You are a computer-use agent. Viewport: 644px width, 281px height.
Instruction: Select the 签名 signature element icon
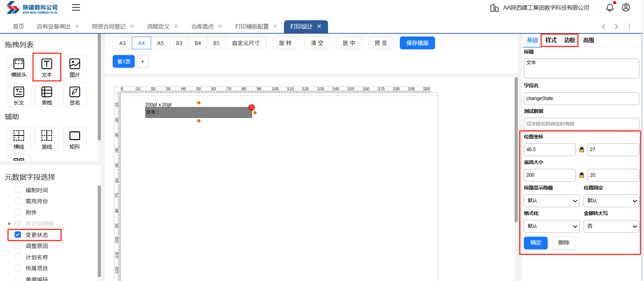point(75,95)
